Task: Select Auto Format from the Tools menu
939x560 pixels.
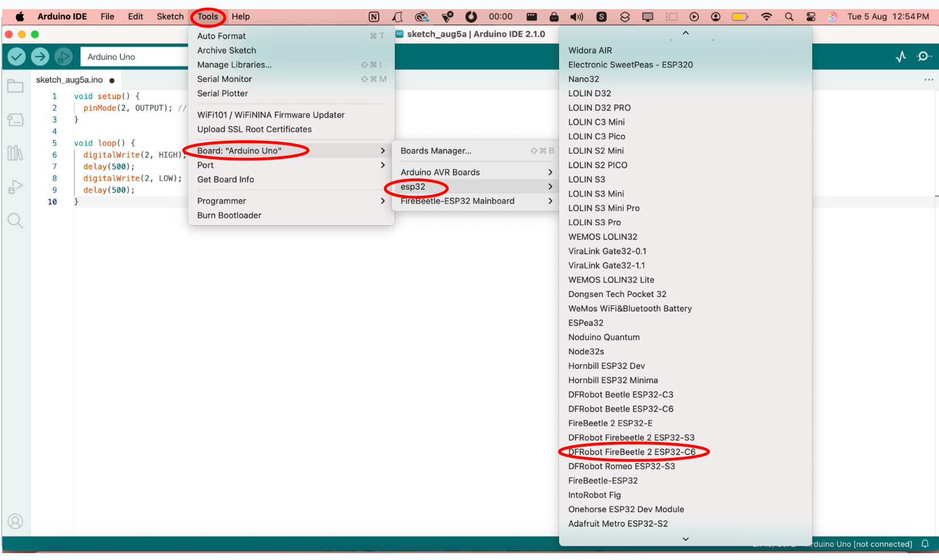Action: pos(291,36)
